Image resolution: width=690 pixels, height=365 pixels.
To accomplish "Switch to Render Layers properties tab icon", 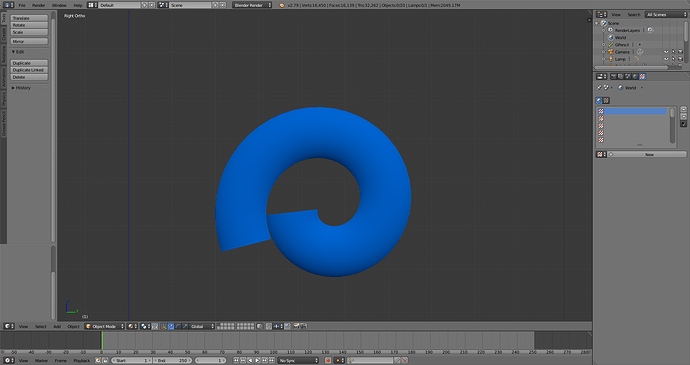I will point(620,76).
